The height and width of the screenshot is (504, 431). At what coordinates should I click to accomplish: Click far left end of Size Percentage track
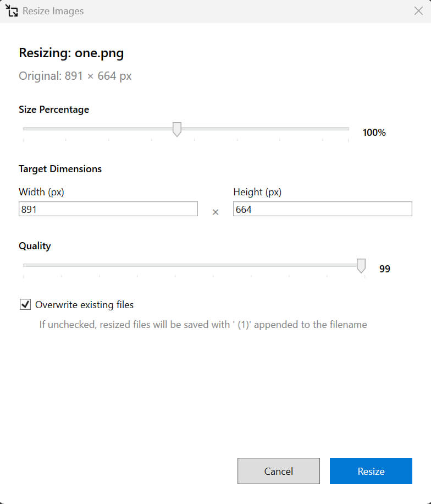(24, 129)
